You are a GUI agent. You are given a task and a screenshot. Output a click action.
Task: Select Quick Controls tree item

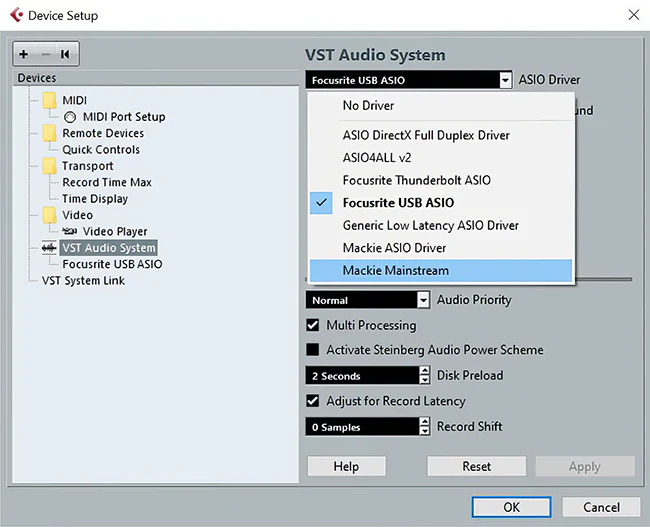[x=101, y=150]
